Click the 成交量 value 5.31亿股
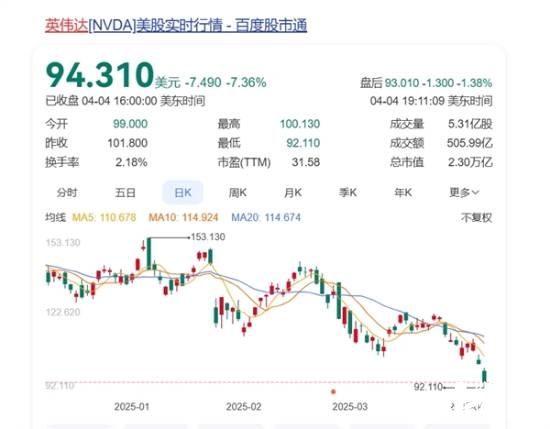This screenshot has width=550, height=429. point(470,124)
